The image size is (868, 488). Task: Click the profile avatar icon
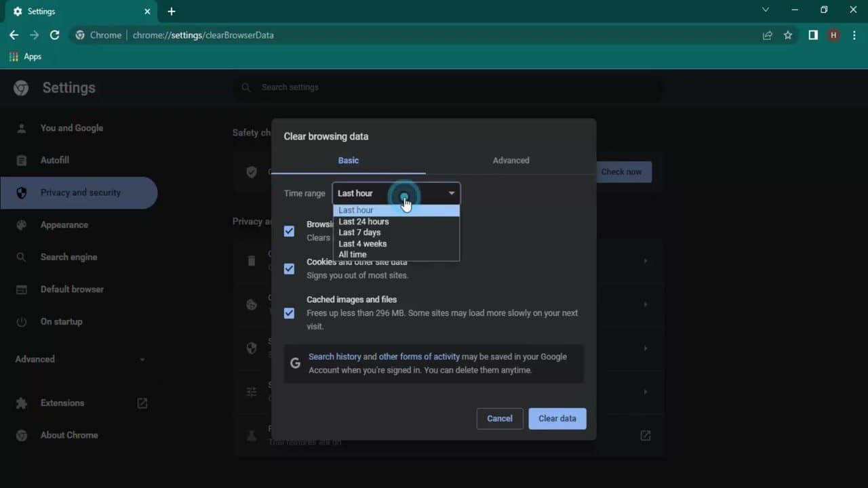coord(833,35)
